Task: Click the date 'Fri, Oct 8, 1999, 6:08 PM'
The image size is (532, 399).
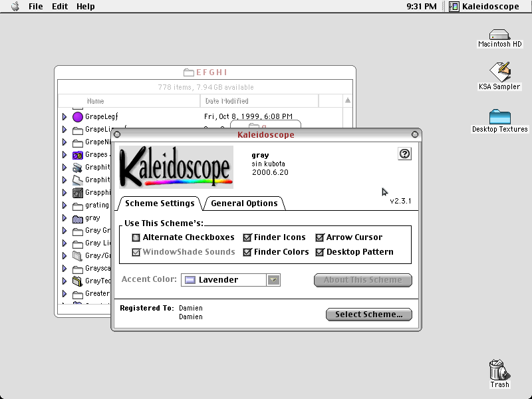Action: 248,117
